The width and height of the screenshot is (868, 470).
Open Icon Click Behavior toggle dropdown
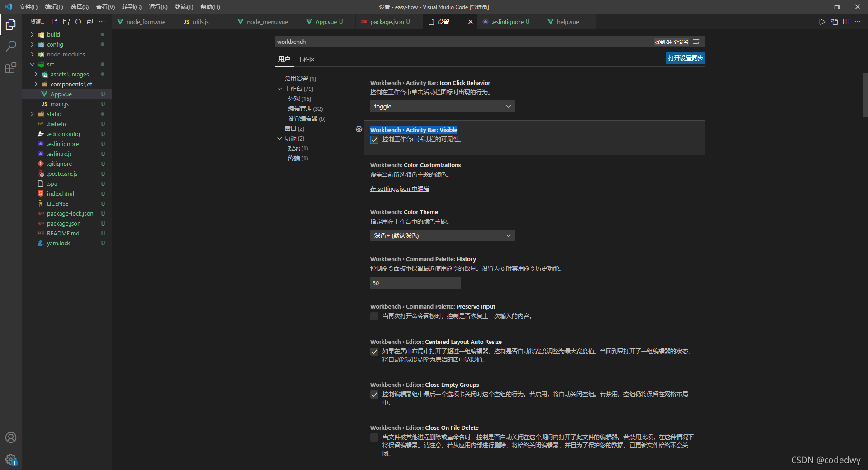442,106
